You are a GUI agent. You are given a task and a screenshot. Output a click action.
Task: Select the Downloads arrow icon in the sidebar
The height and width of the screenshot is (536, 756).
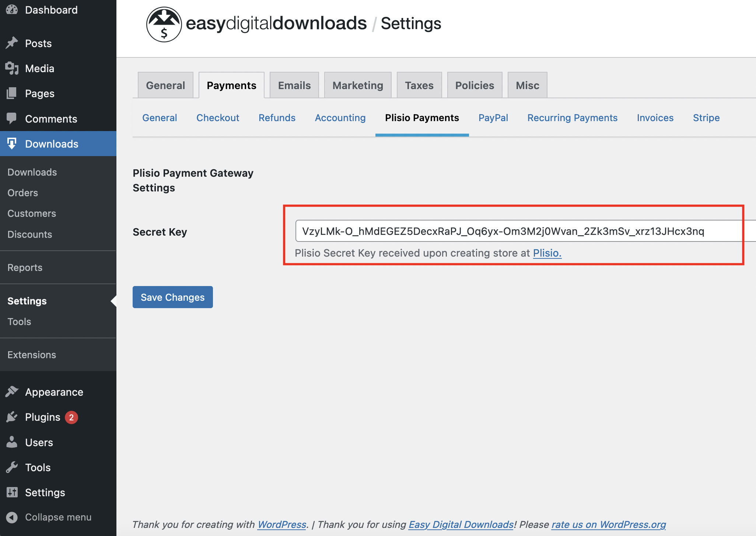12,144
